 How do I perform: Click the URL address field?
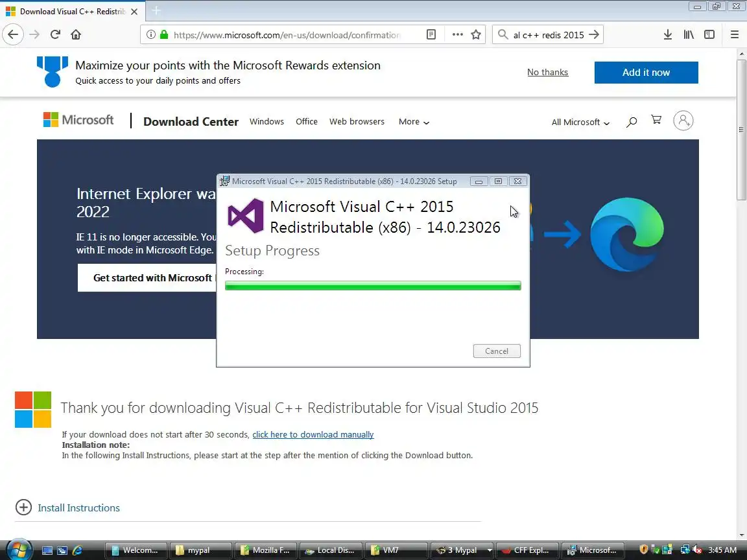286,35
